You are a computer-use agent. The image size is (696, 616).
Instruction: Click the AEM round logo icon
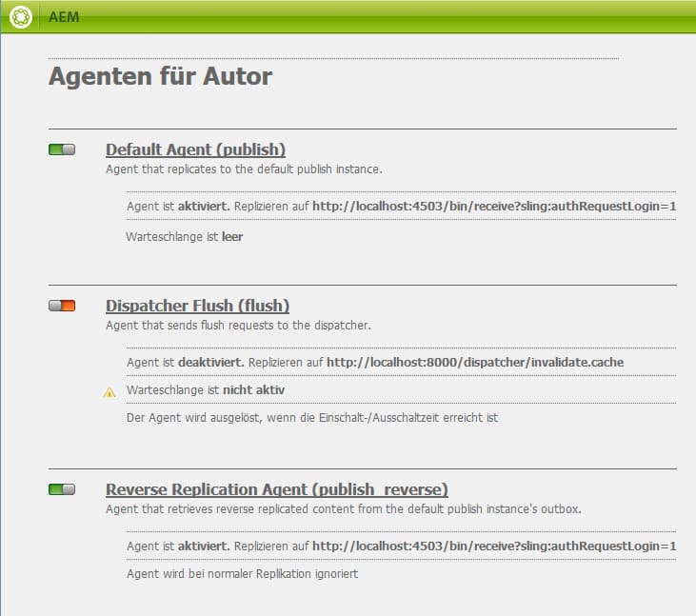click(21, 17)
